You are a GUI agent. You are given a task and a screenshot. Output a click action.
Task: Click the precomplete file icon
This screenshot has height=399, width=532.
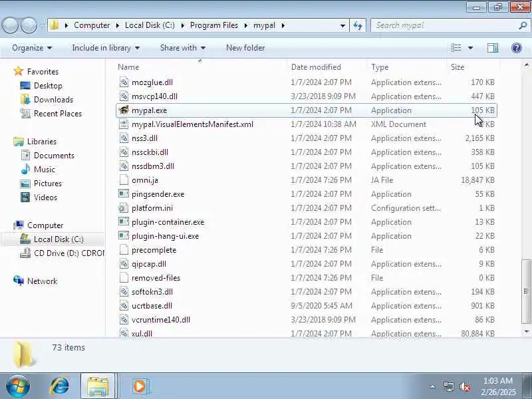pos(124,250)
